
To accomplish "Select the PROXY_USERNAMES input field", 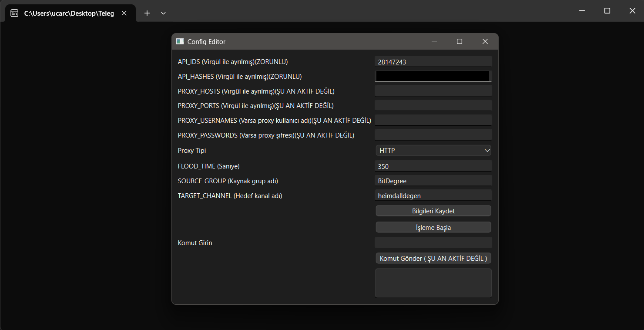I will point(433,120).
